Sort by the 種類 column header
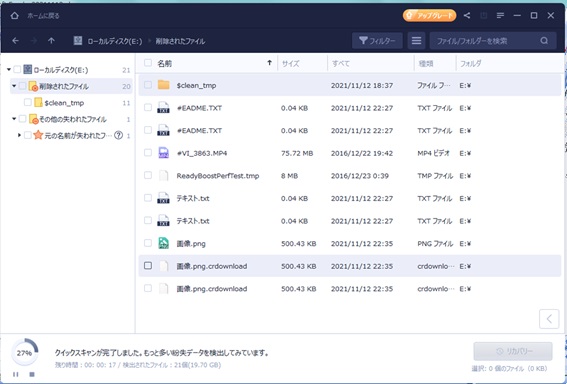Screen dimensions: 567x384 pos(426,64)
